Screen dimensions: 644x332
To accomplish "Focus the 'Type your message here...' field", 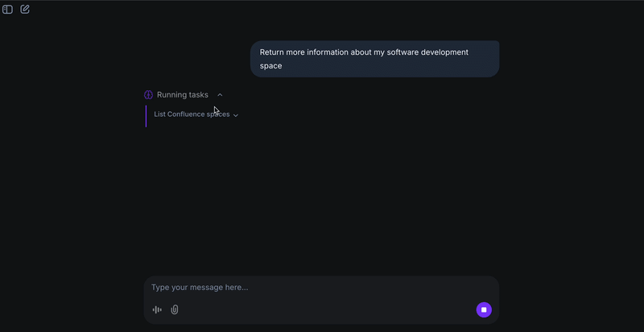I will (x=321, y=287).
